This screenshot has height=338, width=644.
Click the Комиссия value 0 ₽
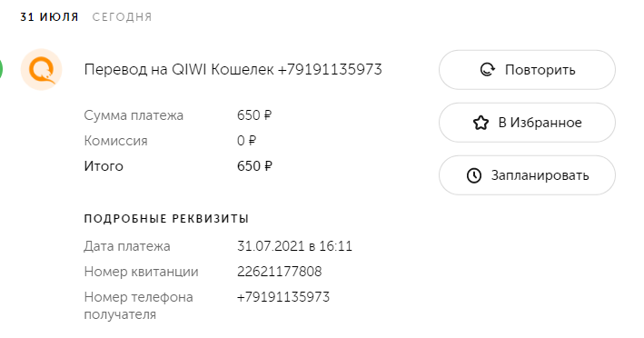(246, 141)
